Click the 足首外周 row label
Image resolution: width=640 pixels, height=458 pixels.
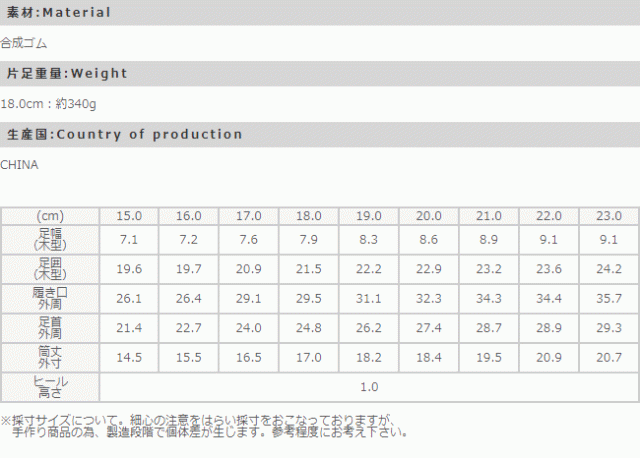[50, 327]
